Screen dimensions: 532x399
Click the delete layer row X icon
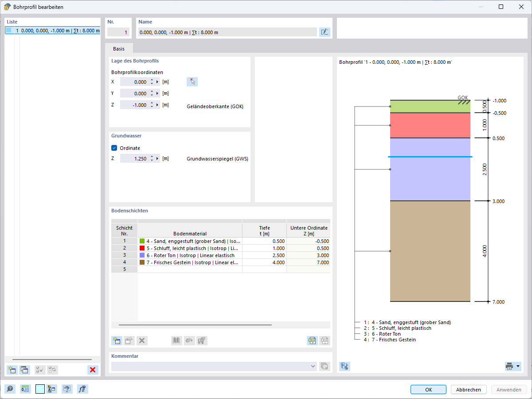[142, 340]
